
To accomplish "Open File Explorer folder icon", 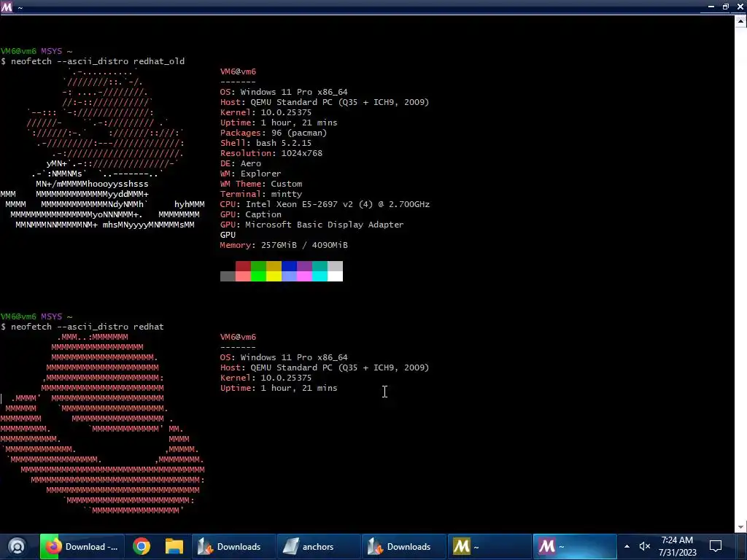I will (x=174, y=546).
